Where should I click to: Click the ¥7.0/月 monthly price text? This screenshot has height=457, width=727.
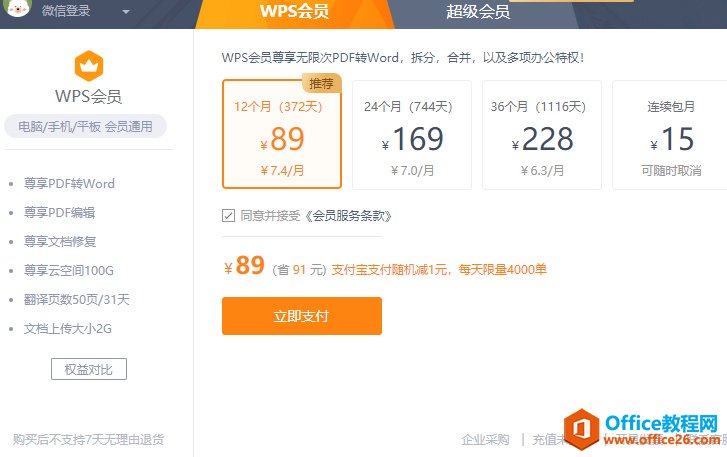[412, 171]
